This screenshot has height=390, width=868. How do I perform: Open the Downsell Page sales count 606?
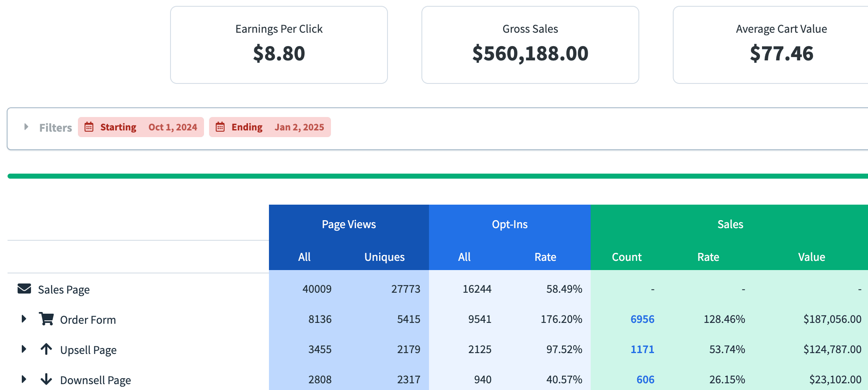[645, 380]
